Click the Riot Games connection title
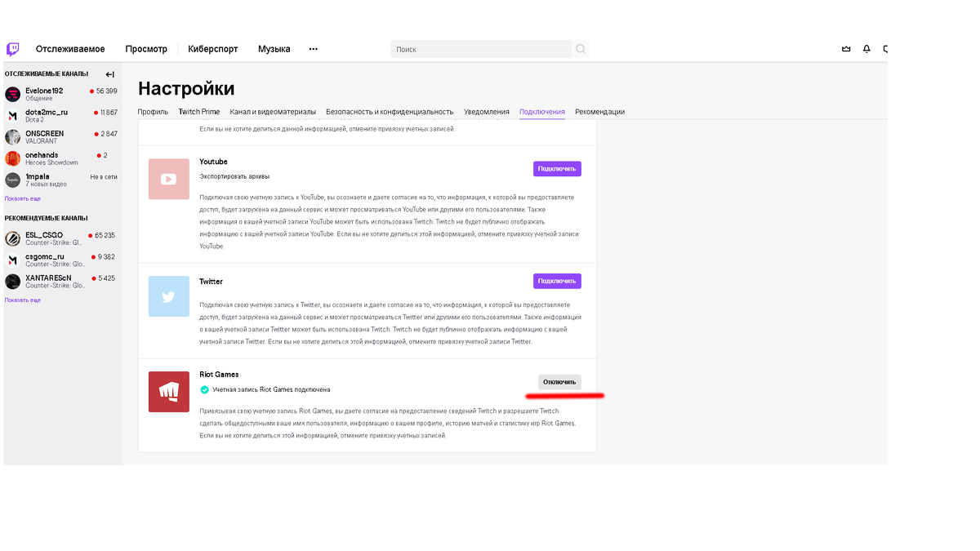 (x=219, y=375)
